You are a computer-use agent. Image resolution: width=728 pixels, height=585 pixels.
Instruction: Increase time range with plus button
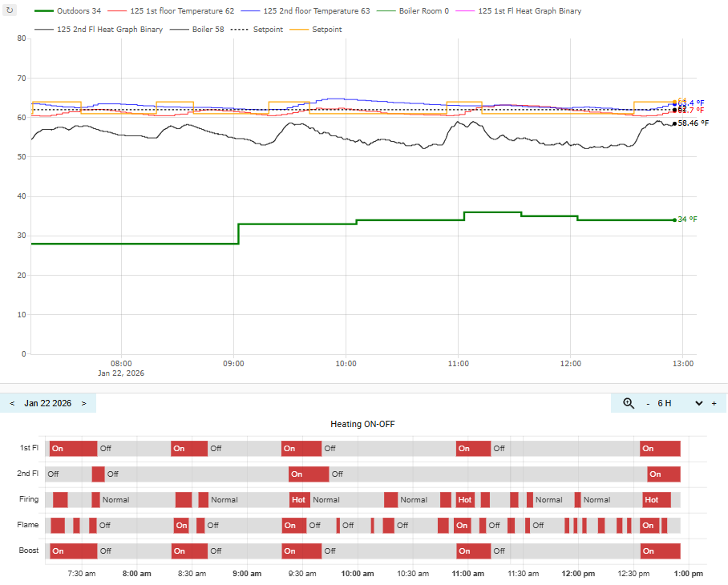pos(714,404)
